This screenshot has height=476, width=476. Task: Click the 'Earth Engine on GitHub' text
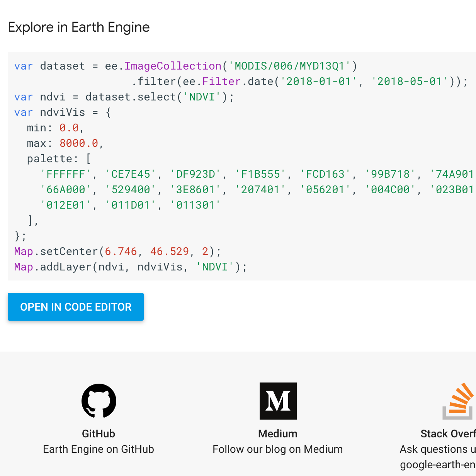tap(99, 449)
